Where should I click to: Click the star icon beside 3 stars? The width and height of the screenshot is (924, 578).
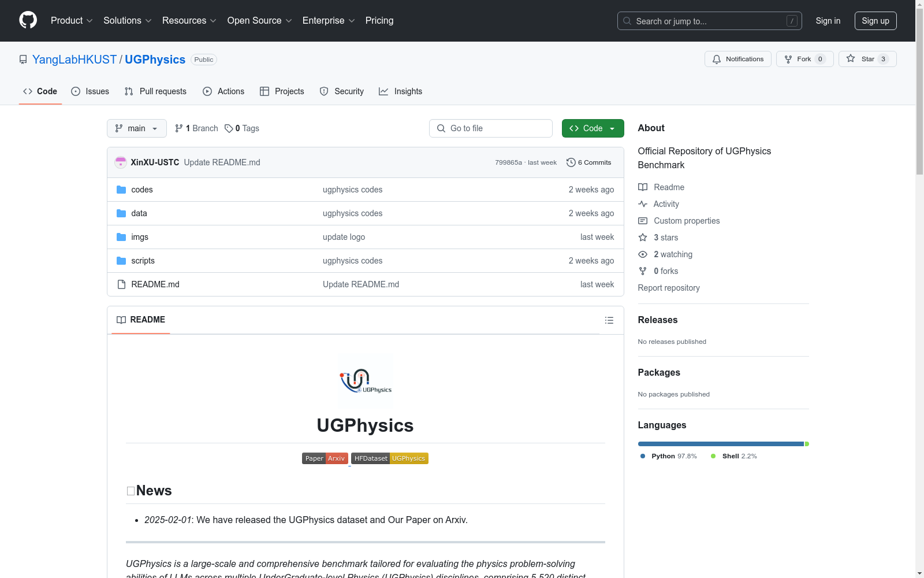[643, 238]
